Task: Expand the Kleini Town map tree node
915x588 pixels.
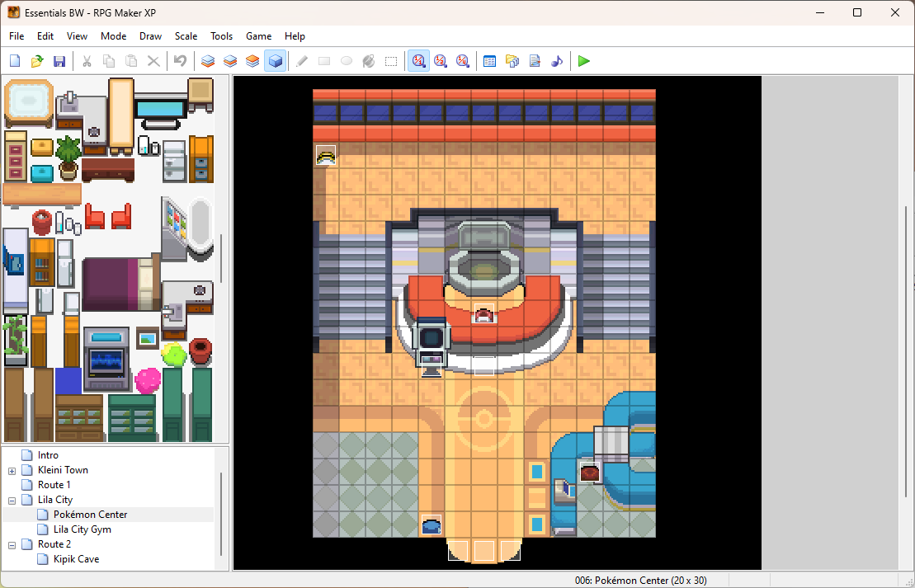Action: [12, 470]
